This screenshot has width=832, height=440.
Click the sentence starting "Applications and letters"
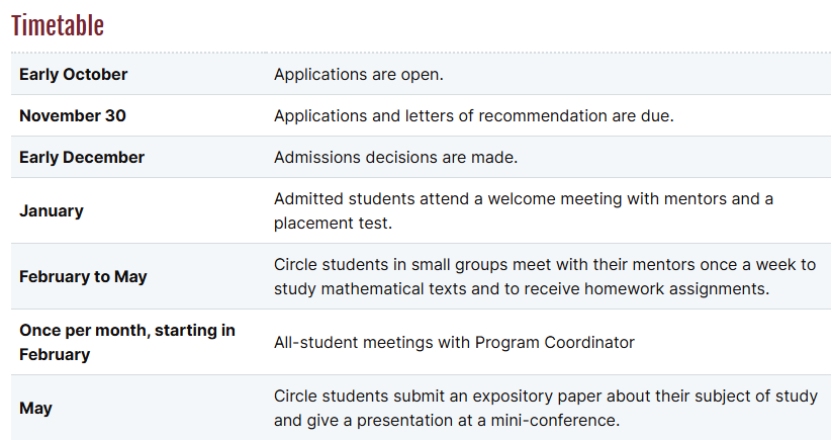coord(473,116)
